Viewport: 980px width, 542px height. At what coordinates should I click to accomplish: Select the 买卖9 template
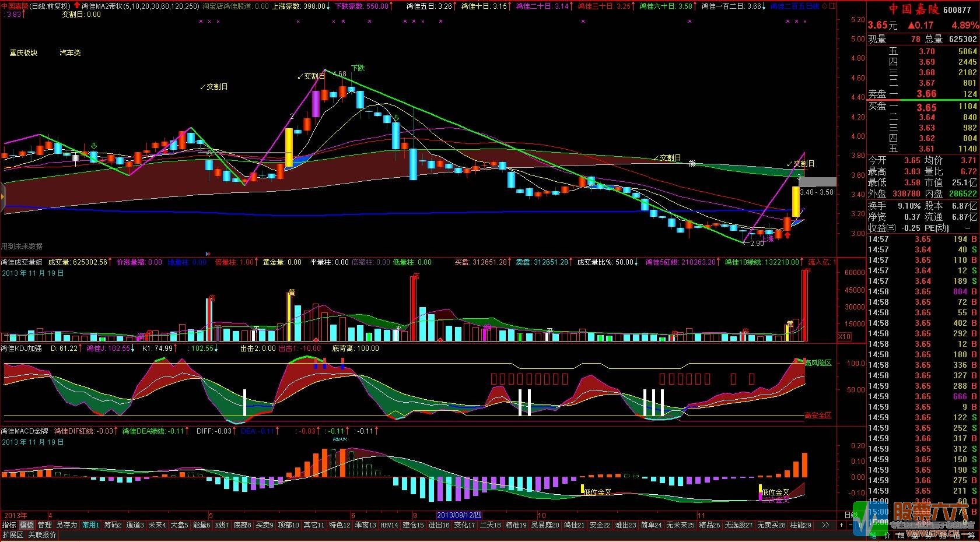[x=264, y=525]
